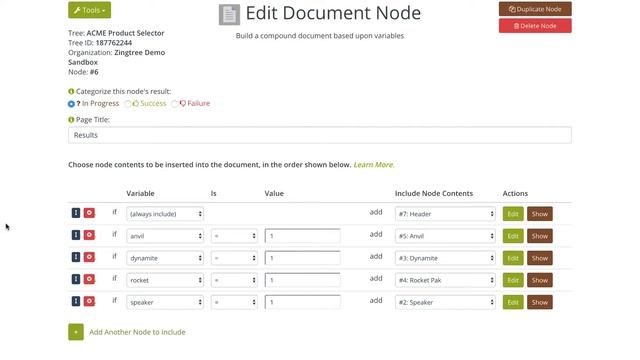Open the #4: Rocket Pak node contents dropdown
This screenshot has height=360, width=640.
[x=445, y=280]
